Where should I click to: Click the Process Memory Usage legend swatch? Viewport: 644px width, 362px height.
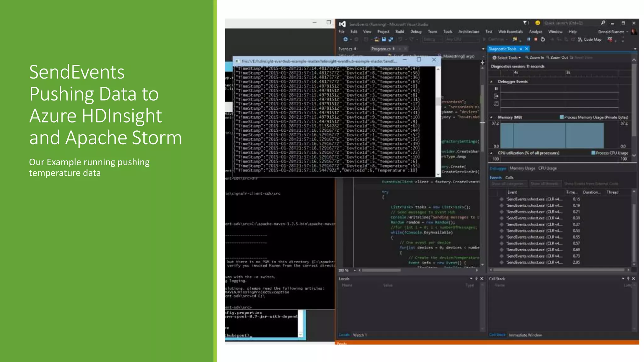coord(562,117)
